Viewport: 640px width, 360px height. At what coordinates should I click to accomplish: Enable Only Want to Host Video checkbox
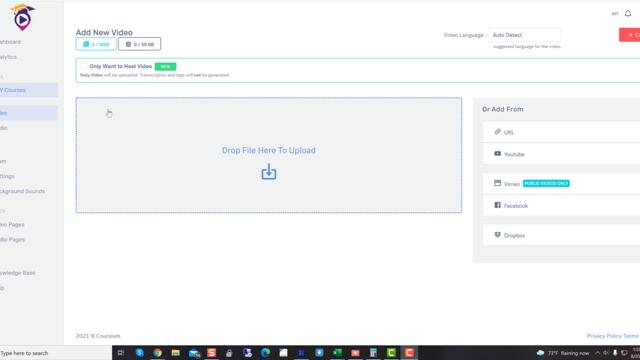tap(84, 66)
